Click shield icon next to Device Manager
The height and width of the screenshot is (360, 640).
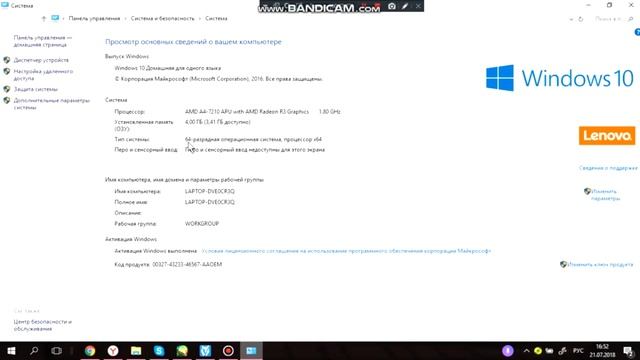[7, 60]
